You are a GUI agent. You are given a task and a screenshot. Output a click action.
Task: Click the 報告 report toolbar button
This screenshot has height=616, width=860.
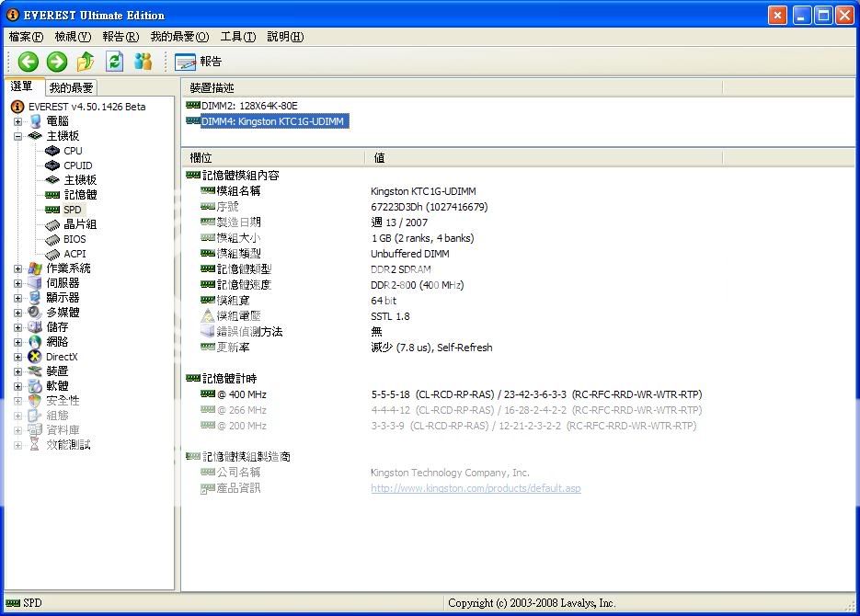(198, 62)
